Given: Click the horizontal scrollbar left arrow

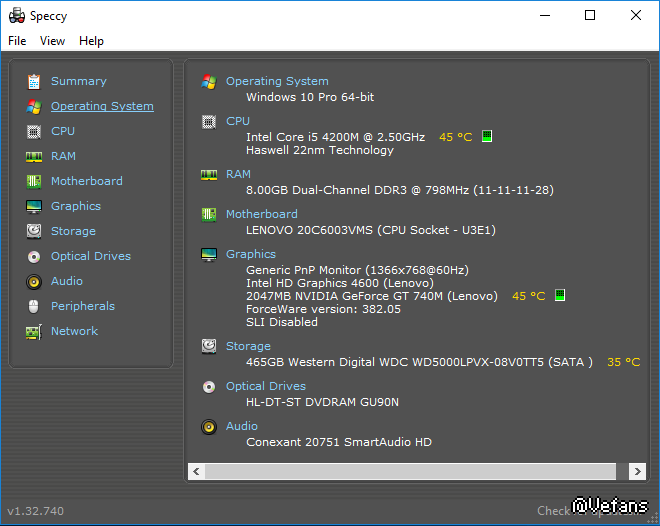Looking at the screenshot, I should click(x=196, y=471).
